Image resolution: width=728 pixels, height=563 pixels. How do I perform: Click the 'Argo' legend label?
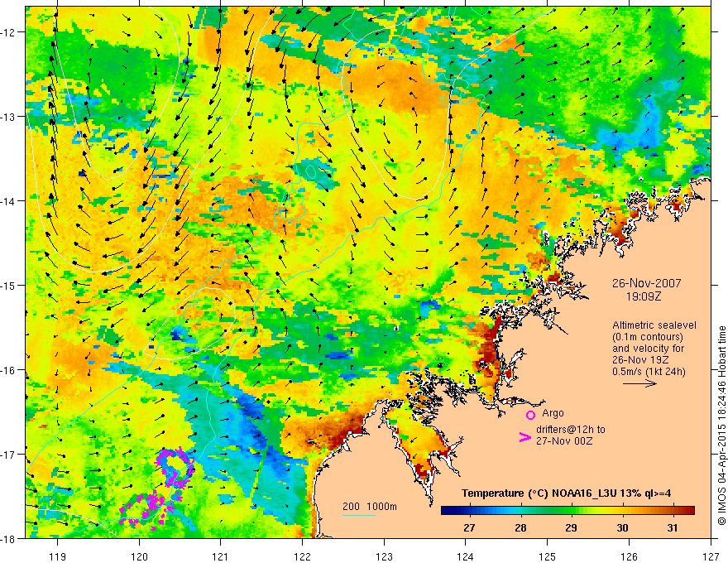pos(553,413)
